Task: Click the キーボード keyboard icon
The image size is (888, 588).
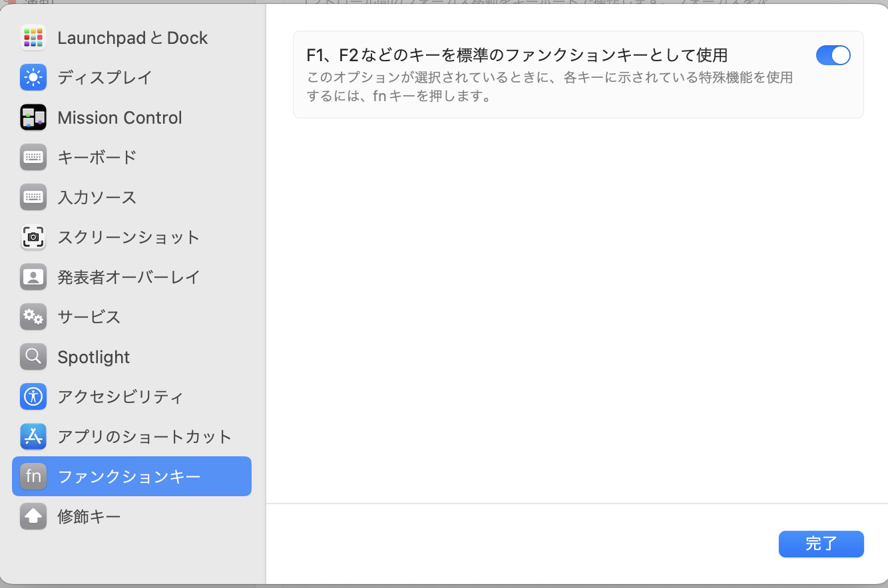Action: tap(33, 158)
